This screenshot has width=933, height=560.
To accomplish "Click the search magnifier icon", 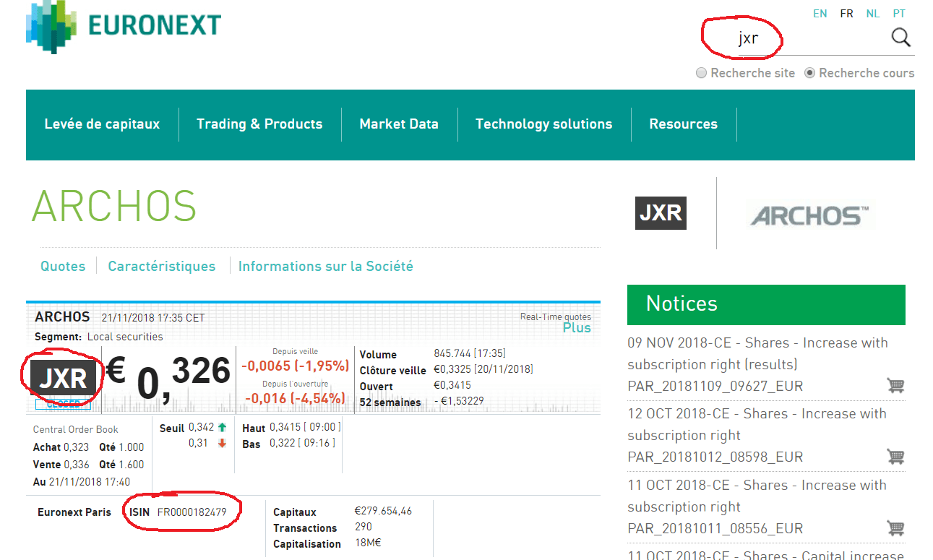I will click(901, 37).
